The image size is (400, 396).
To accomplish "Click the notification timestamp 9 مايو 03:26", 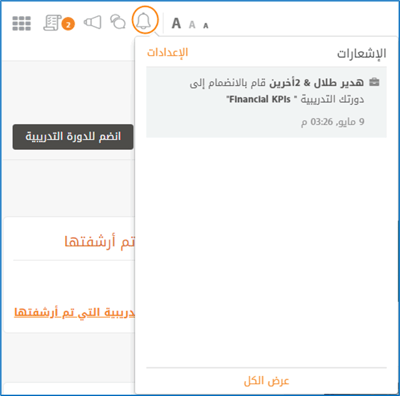I will [333, 122].
